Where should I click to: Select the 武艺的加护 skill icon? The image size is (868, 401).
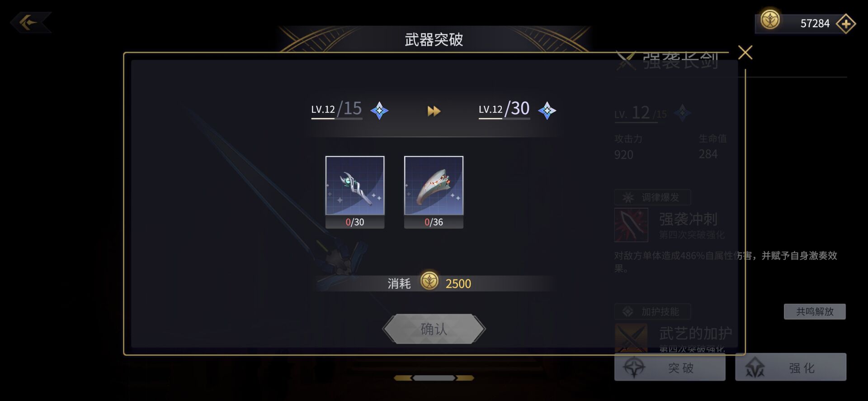[x=631, y=338]
